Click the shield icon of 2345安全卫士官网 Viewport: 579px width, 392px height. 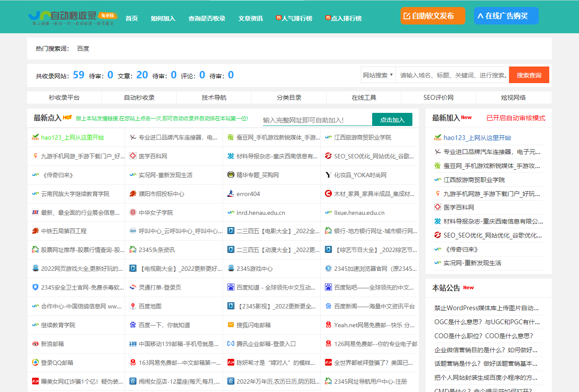click(35, 288)
